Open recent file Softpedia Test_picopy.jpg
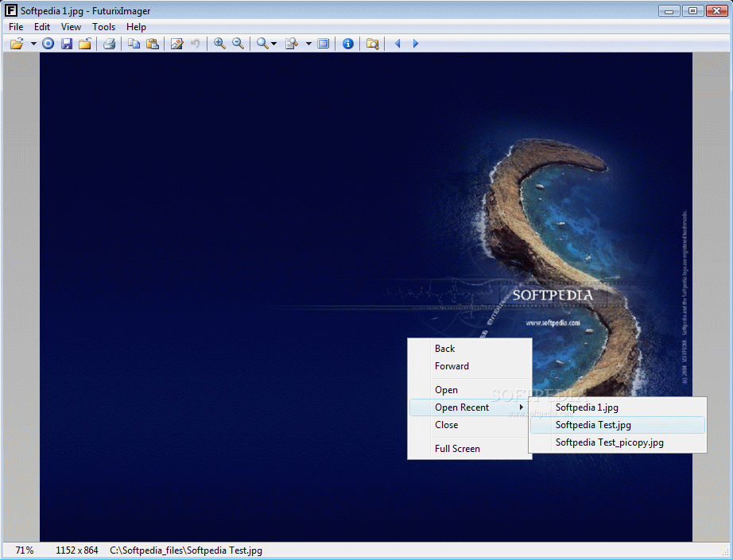Image resolution: width=733 pixels, height=560 pixels. 618,442
